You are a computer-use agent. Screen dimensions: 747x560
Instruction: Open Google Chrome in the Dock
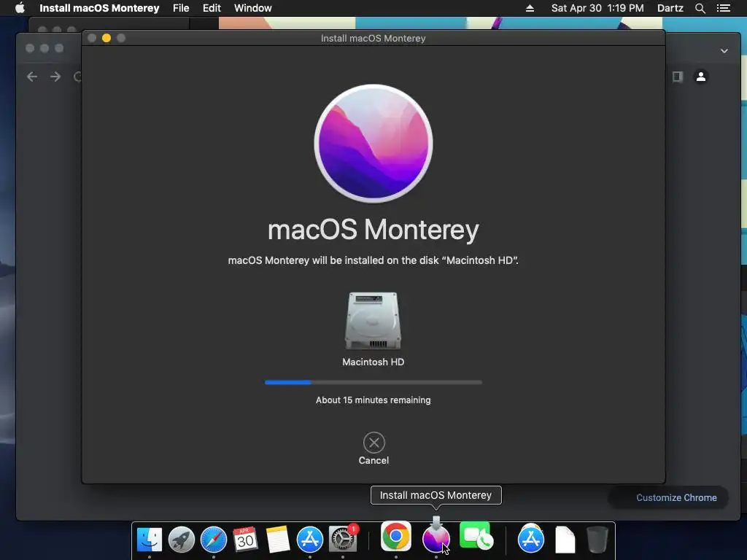(x=396, y=536)
